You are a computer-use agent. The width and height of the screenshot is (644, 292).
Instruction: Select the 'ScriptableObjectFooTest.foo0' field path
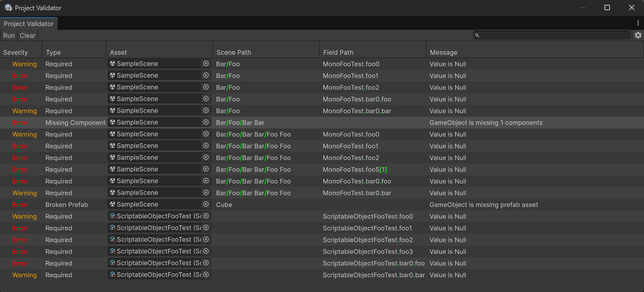tap(368, 216)
